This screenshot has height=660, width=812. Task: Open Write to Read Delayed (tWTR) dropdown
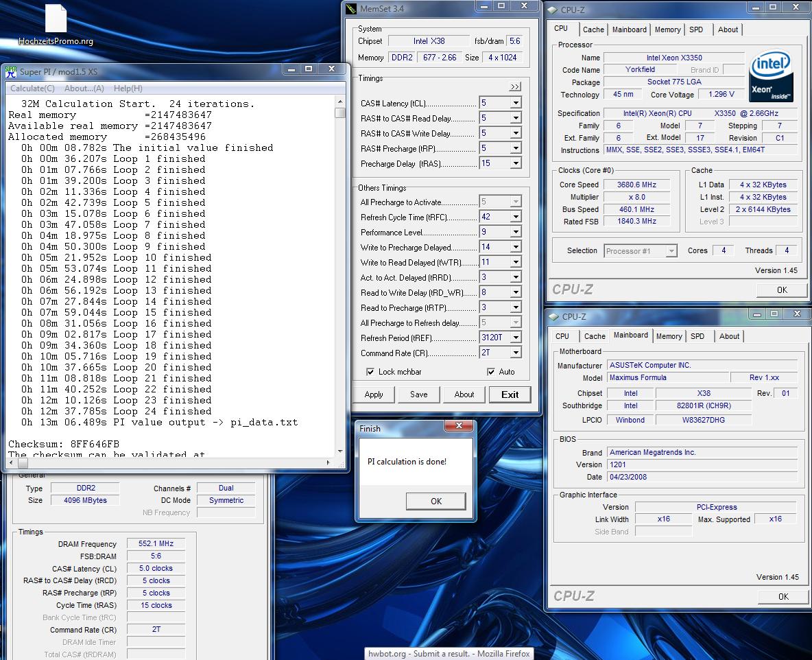516,262
